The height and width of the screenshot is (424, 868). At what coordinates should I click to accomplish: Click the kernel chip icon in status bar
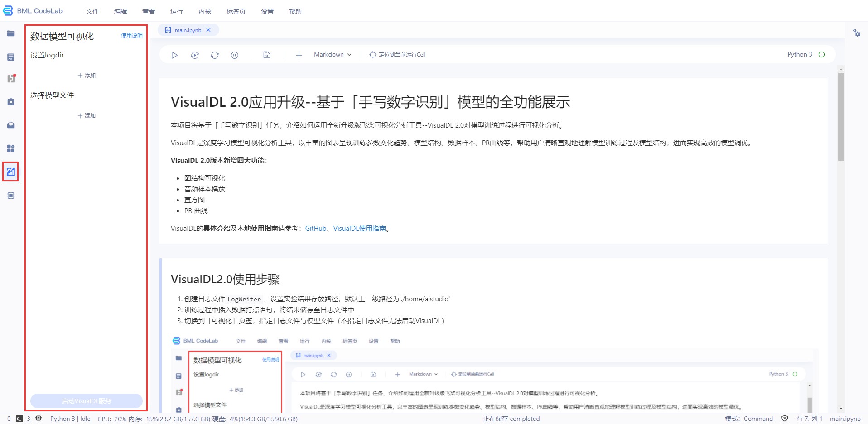coord(39,419)
